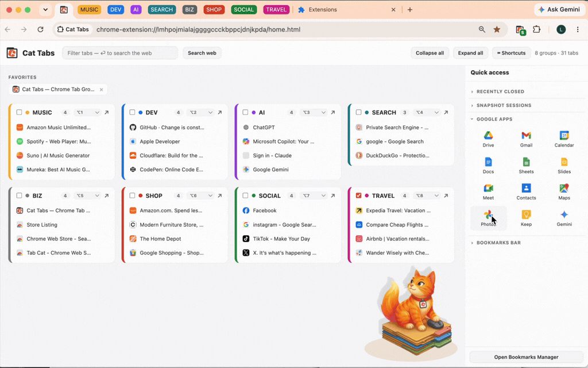
Task: Open TRAVEL group in new window arrow
Action: pos(446,195)
